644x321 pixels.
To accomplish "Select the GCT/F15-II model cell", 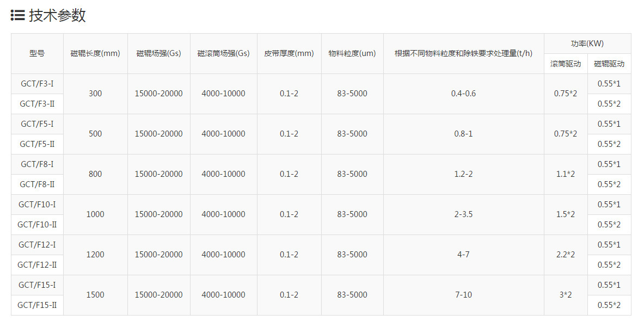I will [x=38, y=305].
